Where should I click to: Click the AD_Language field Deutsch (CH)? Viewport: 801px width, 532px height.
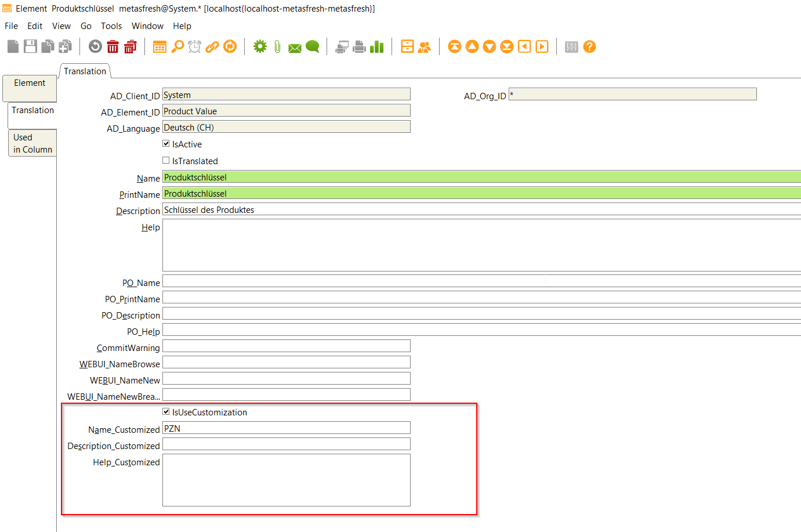tap(287, 127)
